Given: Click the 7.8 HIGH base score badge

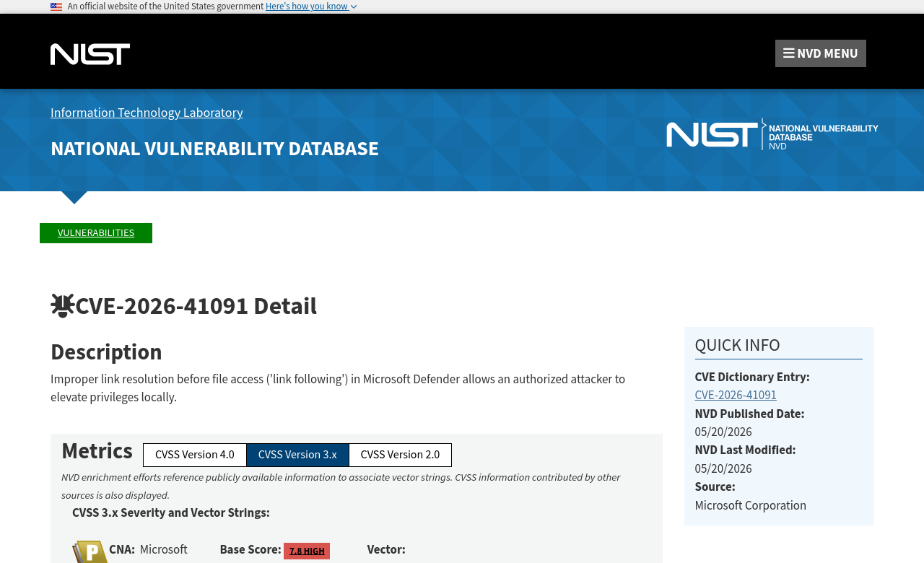Looking at the screenshot, I should coord(307,551).
